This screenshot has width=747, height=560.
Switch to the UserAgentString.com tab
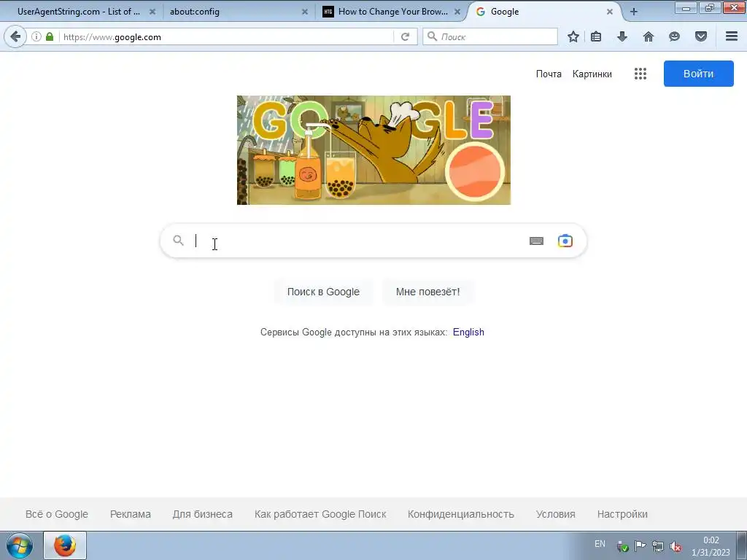pos(79,12)
